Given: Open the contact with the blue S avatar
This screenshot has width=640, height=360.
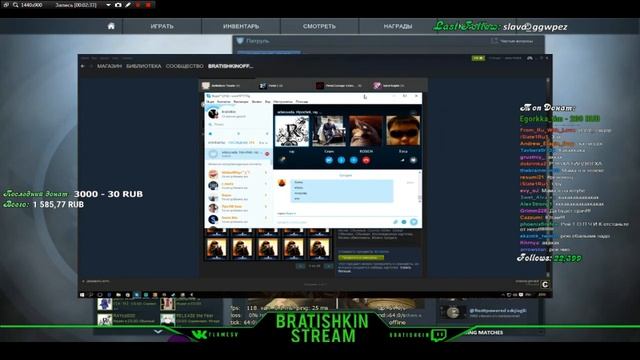Looking at the screenshot, I should tap(239, 220).
